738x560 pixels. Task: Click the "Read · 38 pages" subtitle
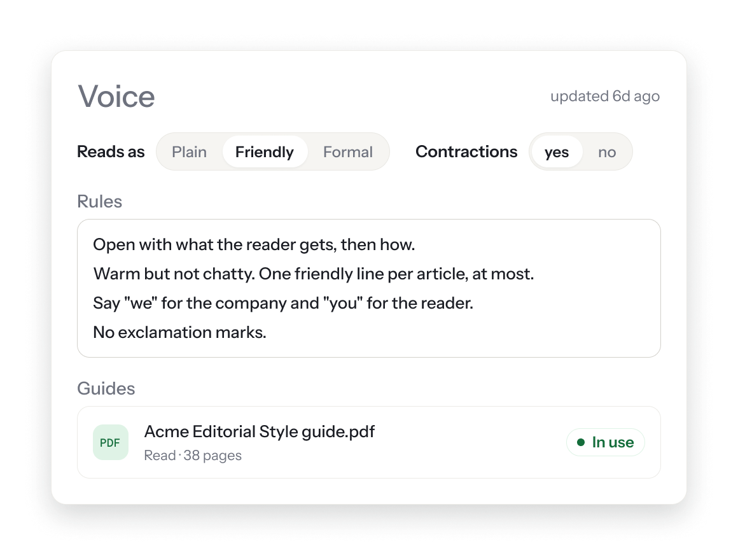coord(193,456)
